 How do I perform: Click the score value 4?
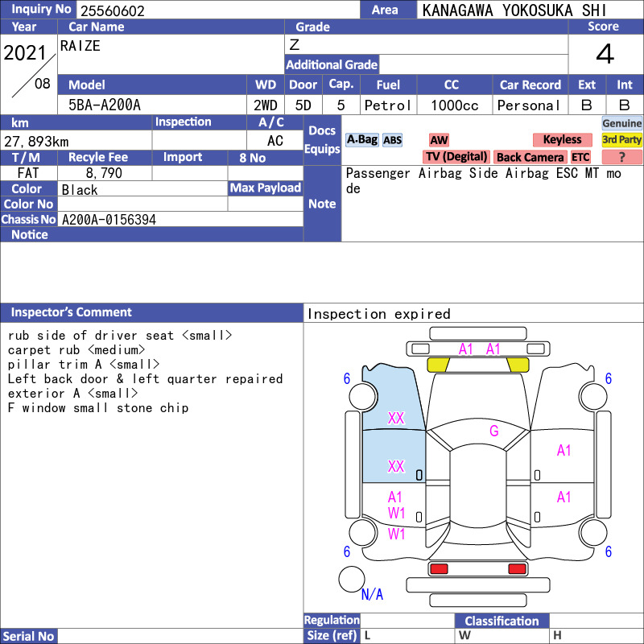(x=605, y=55)
